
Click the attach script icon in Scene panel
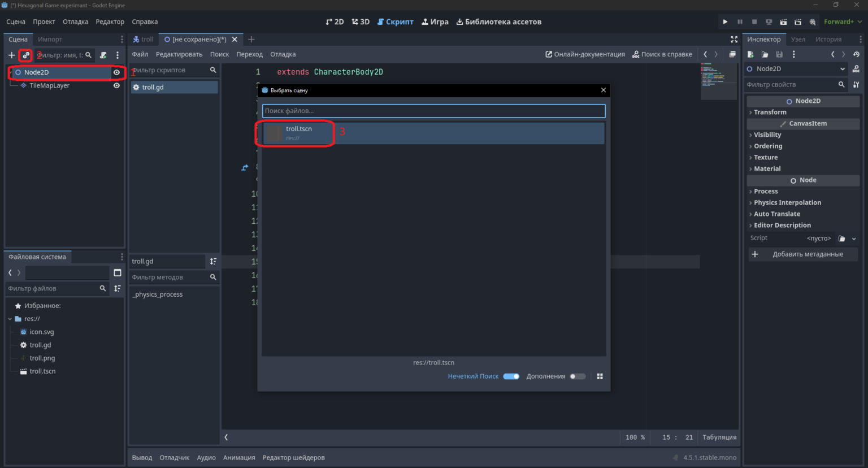point(103,55)
